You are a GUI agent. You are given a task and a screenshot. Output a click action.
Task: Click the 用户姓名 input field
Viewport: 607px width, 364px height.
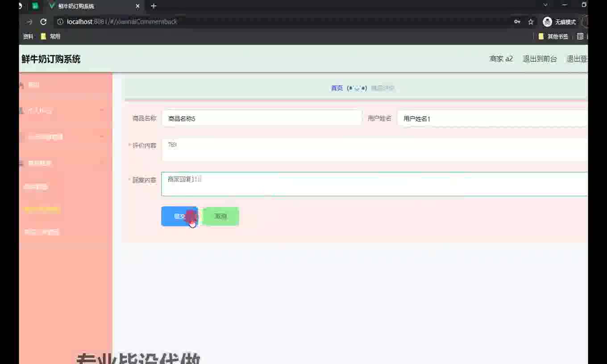pos(492,119)
